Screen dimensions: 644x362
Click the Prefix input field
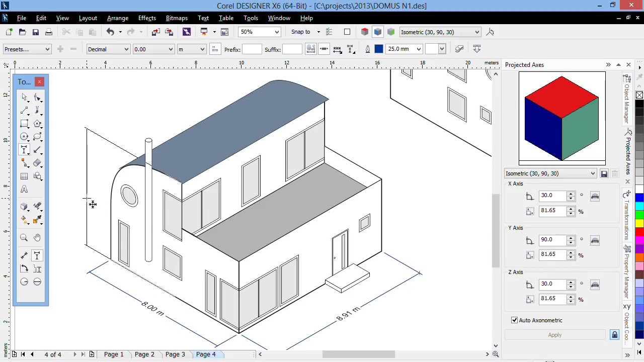tap(252, 49)
